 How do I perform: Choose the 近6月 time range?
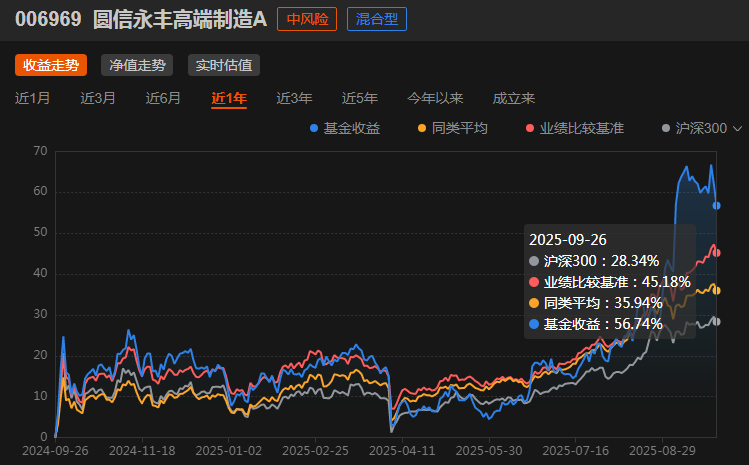[163, 98]
